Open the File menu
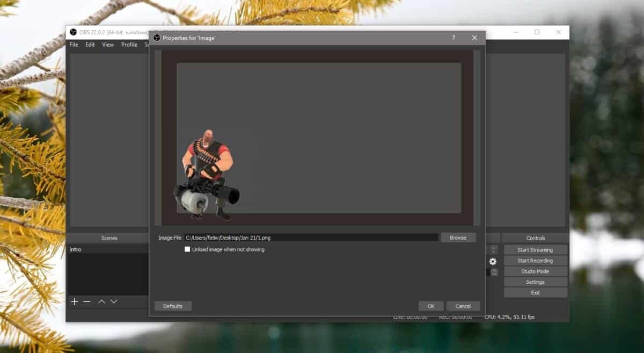This screenshot has height=353, width=644. click(74, 45)
